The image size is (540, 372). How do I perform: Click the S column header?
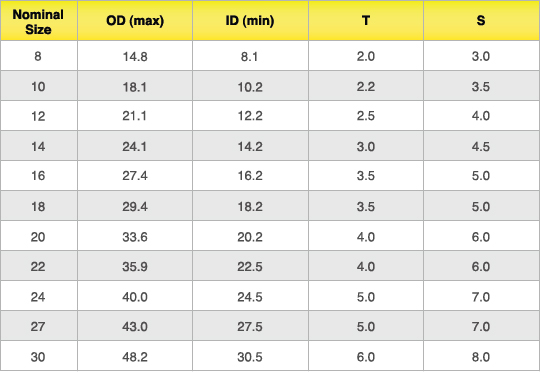(x=481, y=21)
